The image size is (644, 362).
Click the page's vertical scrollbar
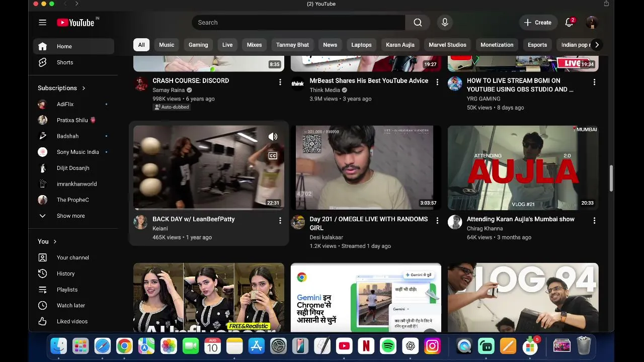click(x=611, y=178)
